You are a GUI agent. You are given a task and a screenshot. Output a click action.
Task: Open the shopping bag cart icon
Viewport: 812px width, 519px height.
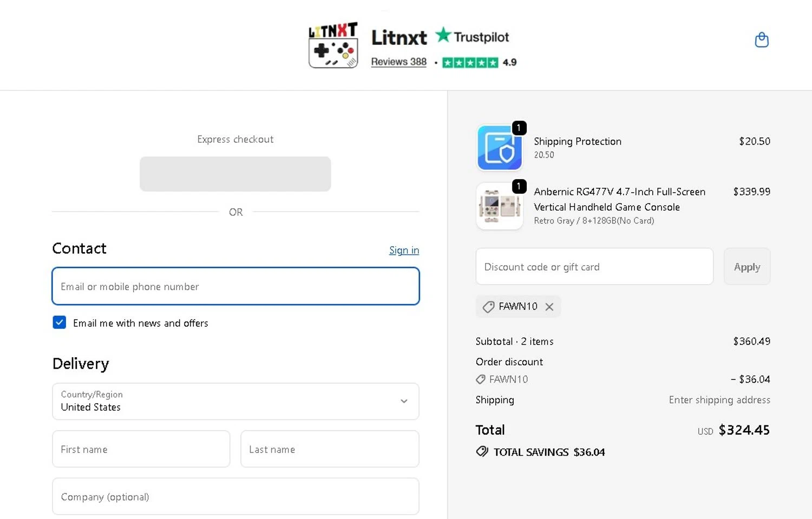pyautogui.click(x=762, y=40)
